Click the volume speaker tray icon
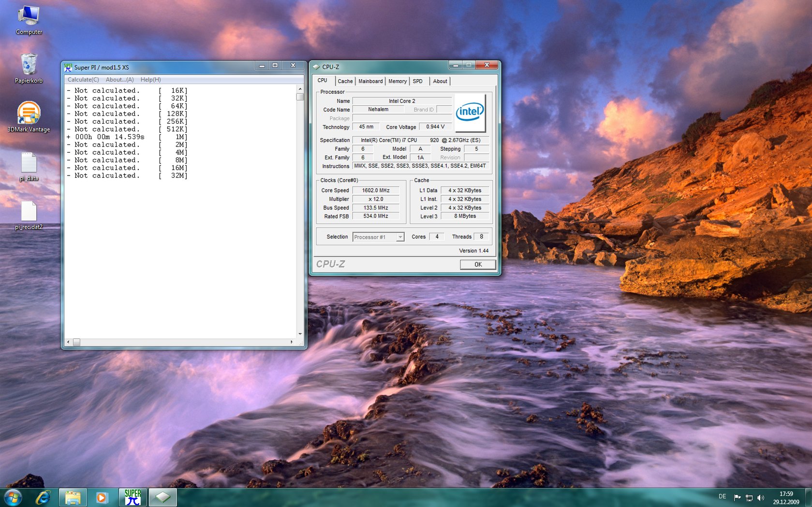Viewport: 812px width, 507px height. [761, 497]
